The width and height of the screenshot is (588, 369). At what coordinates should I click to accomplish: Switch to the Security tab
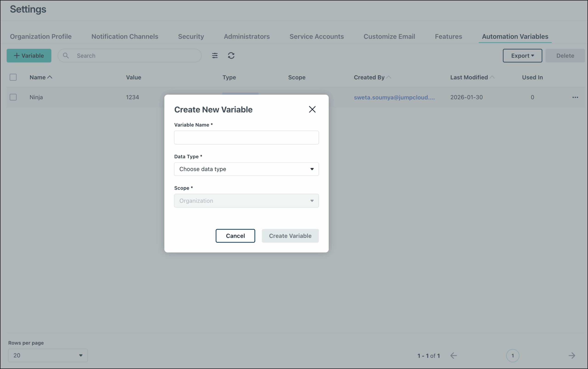tap(191, 36)
